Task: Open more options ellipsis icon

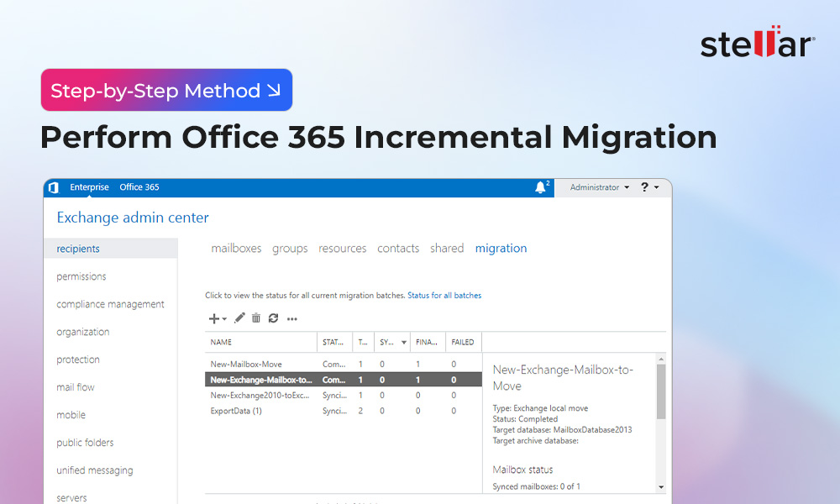Action: [x=291, y=319]
